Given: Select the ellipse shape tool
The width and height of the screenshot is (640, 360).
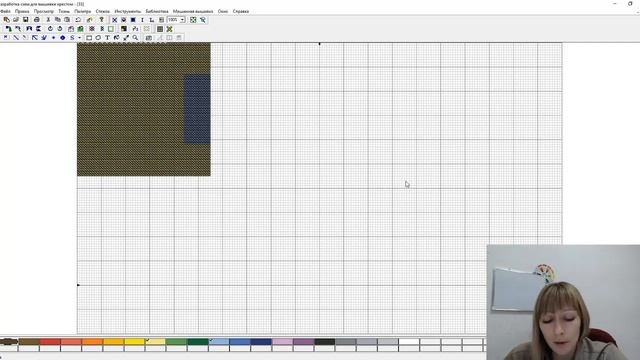Looking at the screenshot, I should [98, 38].
